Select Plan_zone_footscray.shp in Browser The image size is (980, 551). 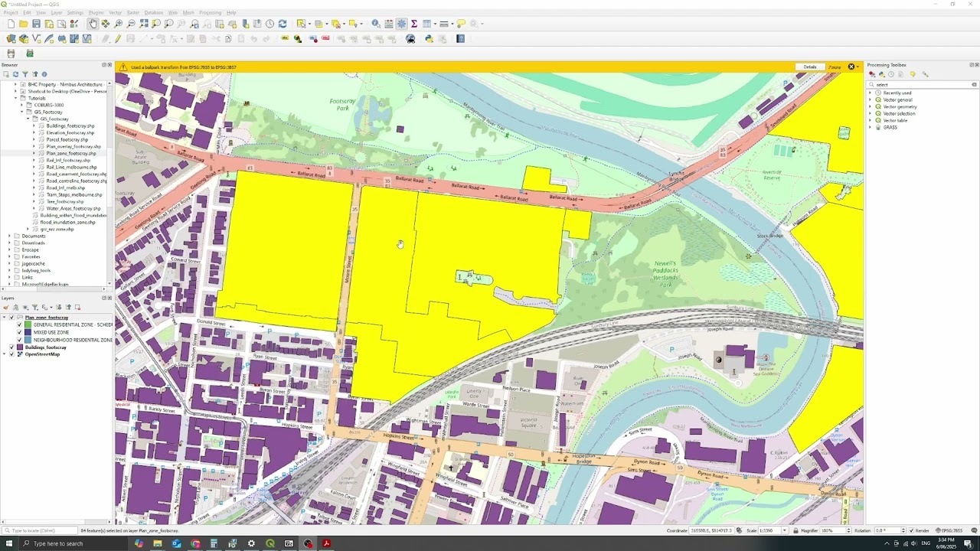[x=71, y=154]
